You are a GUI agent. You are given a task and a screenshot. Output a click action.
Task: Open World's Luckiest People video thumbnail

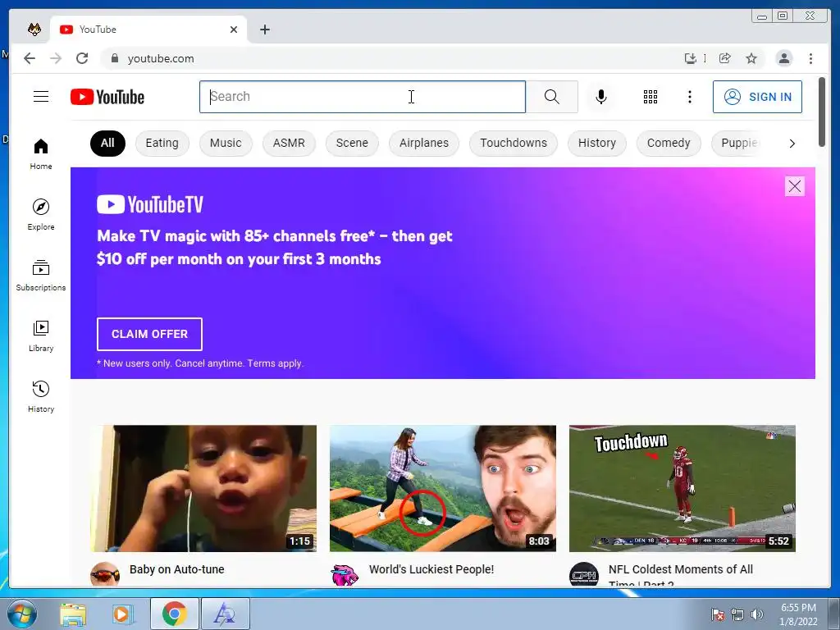point(442,488)
